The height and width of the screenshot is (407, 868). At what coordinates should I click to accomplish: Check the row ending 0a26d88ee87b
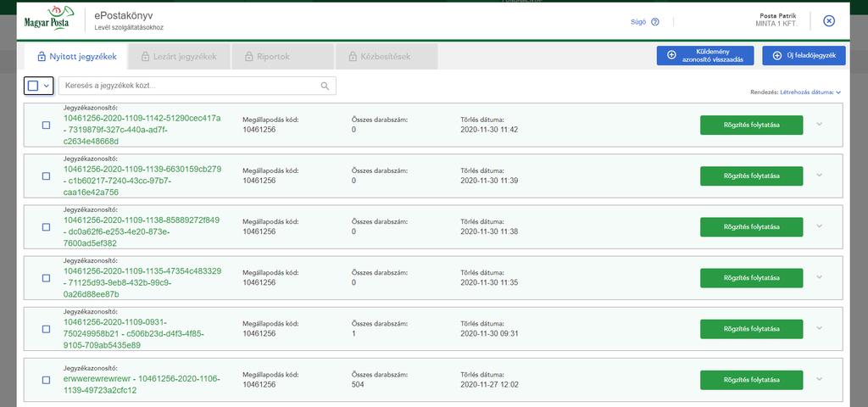tap(46, 278)
